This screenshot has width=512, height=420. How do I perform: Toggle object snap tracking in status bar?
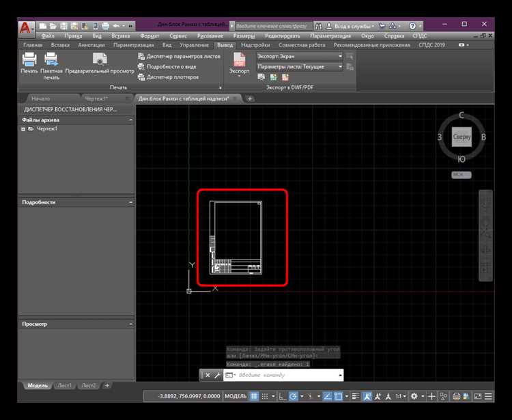coord(327,397)
